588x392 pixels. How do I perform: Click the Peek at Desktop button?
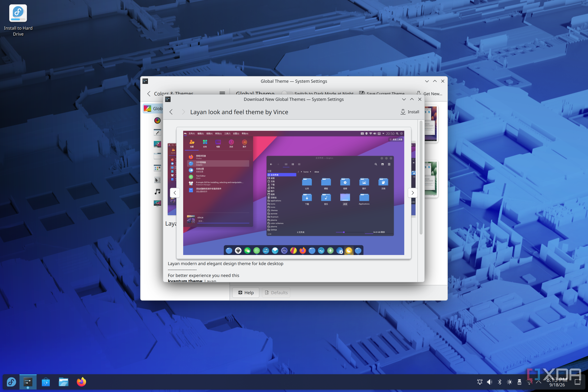[x=577, y=382]
